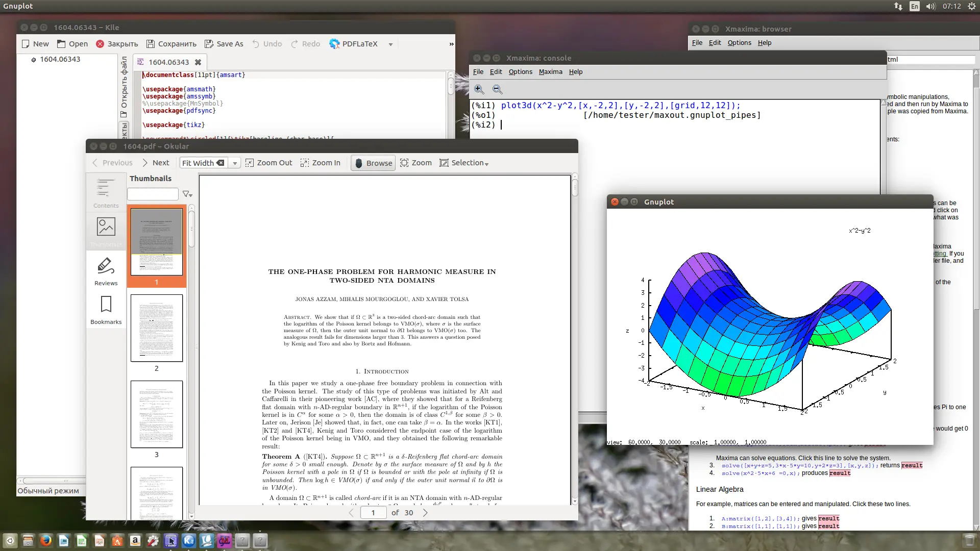Toggle the Thumbnails sidebar panel button

click(106, 231)
